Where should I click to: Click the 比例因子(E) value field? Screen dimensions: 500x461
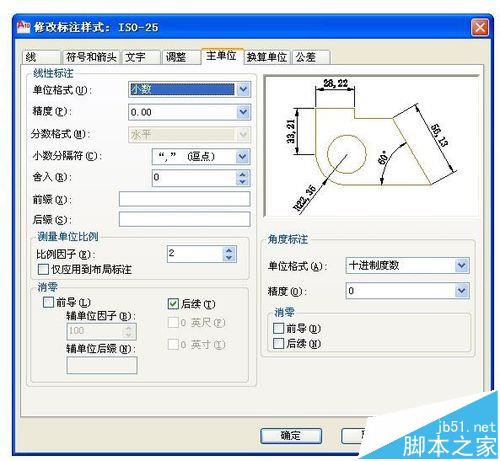(x=195, y=254)
